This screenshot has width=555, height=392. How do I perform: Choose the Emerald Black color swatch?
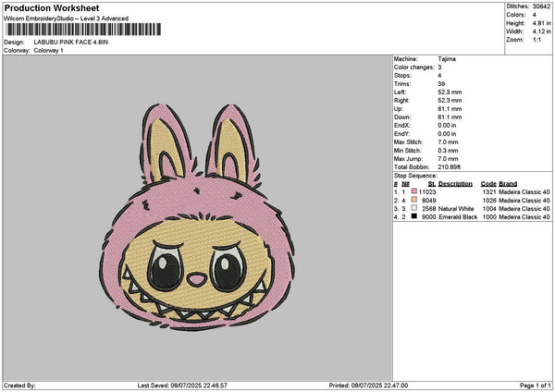click(x=413, y=217)
